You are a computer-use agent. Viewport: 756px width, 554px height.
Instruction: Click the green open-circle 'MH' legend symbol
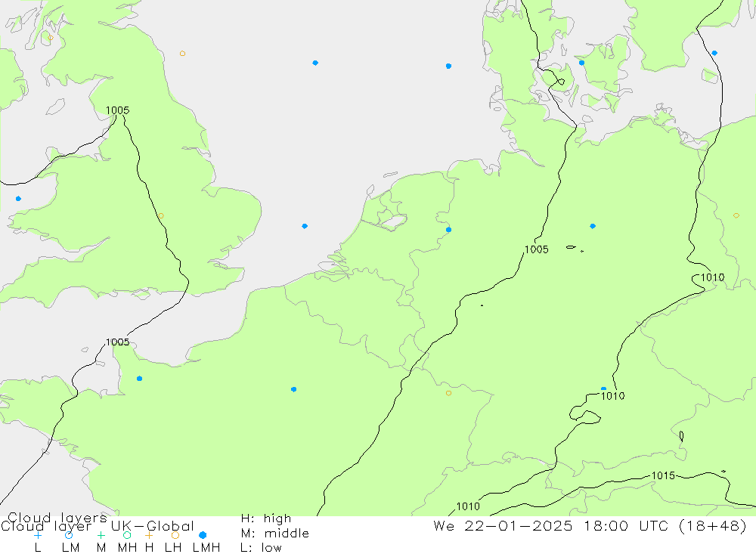click(x=127, y=535)
